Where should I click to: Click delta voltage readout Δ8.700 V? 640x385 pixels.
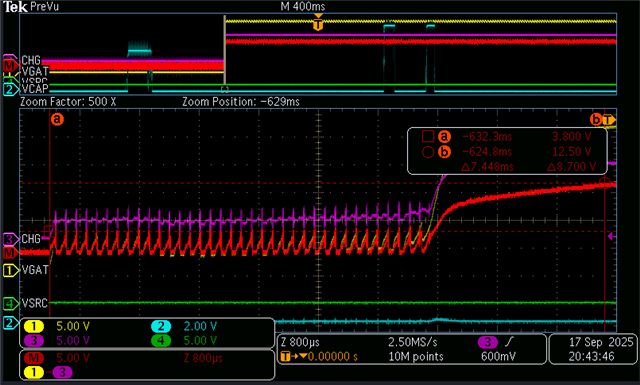pos(571,167)
